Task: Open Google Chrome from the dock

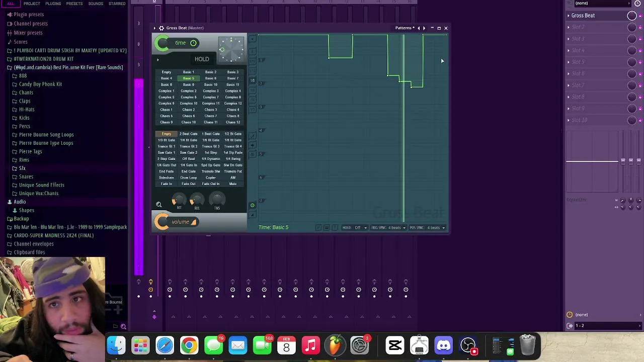Action: click(x=189, y=345)
